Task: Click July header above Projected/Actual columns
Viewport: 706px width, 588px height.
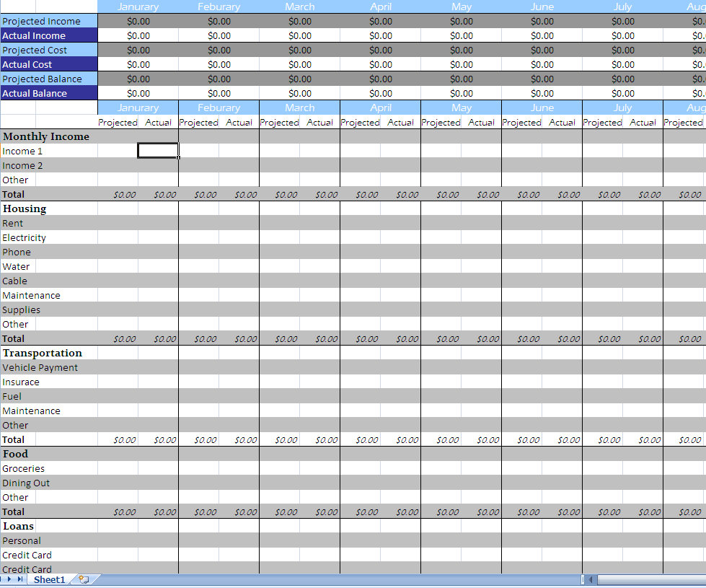Action: [x=622, y=107]
